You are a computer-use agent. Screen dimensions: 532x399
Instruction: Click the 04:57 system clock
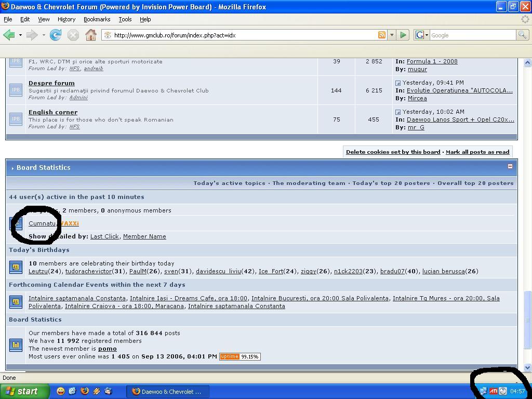(x=517, y=392)
